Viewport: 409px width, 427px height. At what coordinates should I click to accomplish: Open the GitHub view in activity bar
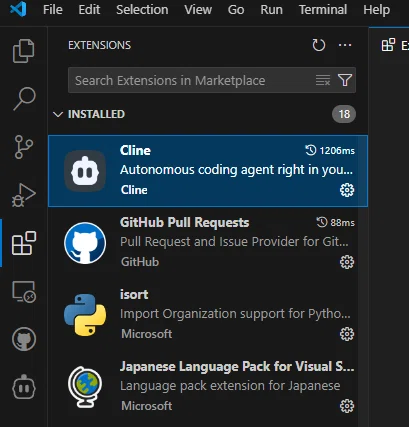point(24,339)
